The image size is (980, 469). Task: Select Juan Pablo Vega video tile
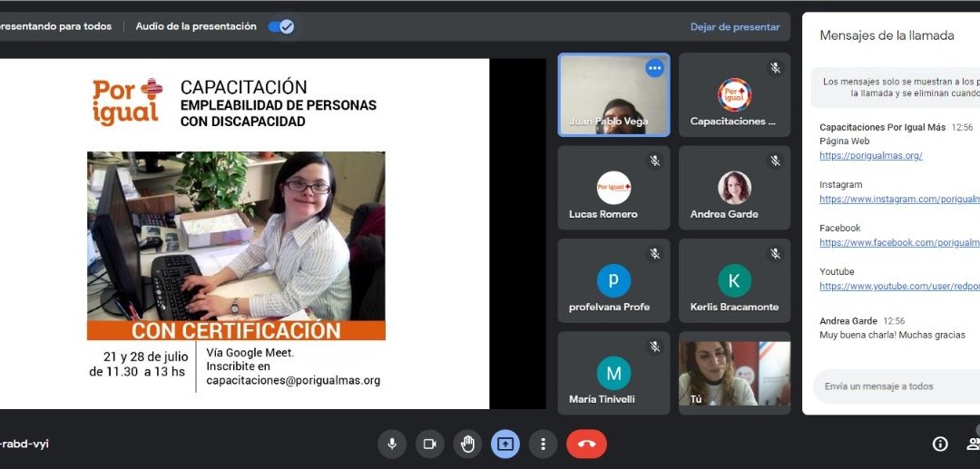[613, 95]
